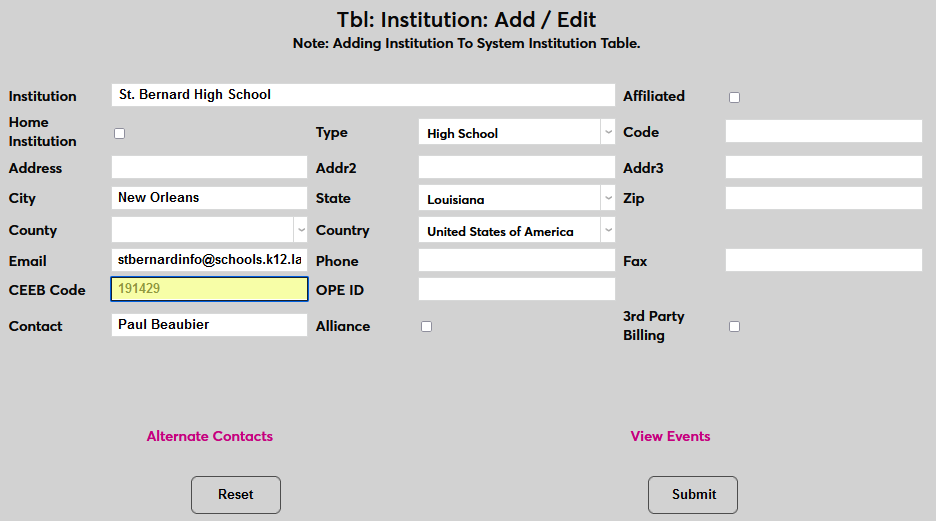
Task: Click the Email address field
Action: click(x=209, y=259)
